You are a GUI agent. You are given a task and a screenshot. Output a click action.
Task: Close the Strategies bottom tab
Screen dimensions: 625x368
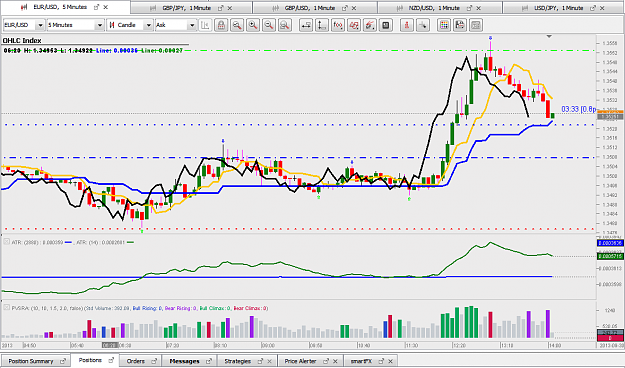pyautogui.click(x=269, y=361)
